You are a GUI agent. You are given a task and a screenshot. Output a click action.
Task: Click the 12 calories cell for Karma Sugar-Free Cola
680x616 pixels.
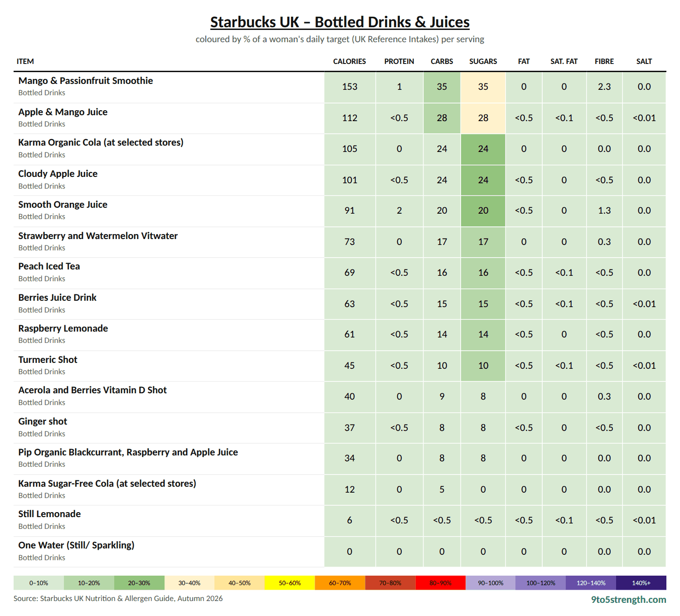tap(350, 489)
